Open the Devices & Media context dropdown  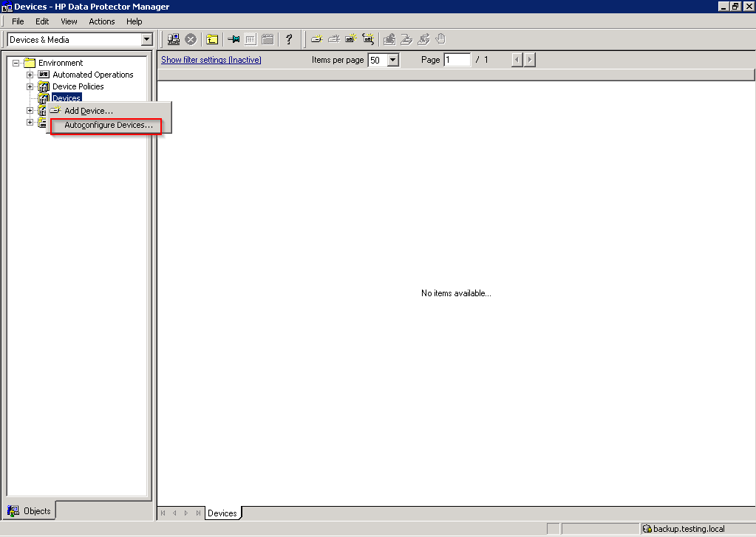click(x=146, y=40)
